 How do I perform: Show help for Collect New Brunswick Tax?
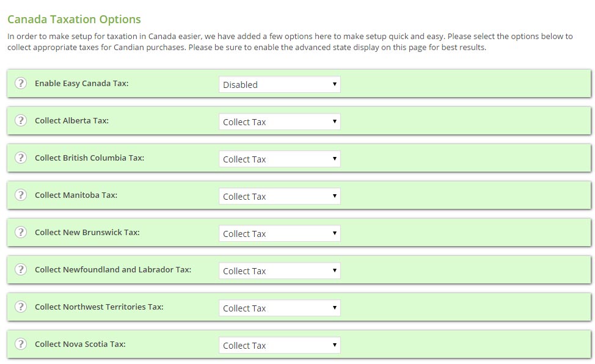21,233
